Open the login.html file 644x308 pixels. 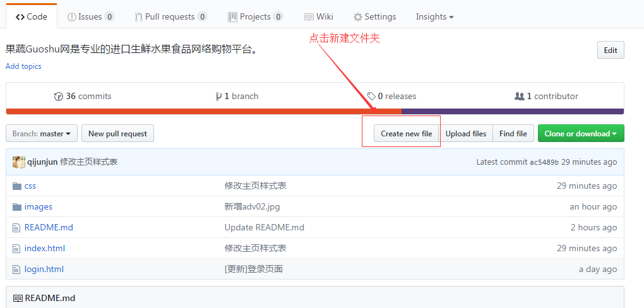coord(44,269)
